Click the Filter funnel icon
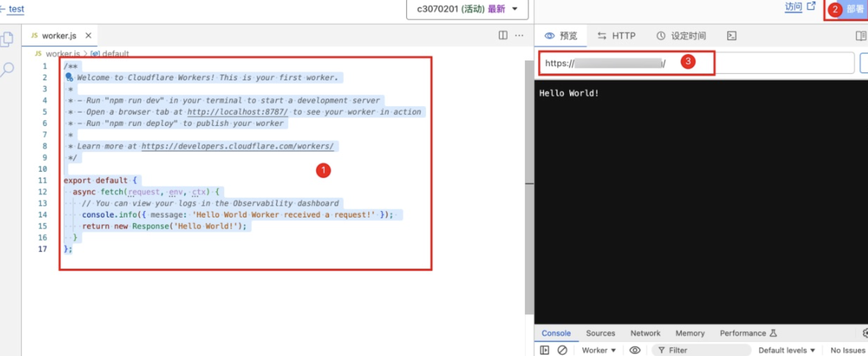868x356 pixels. [661, 350]
